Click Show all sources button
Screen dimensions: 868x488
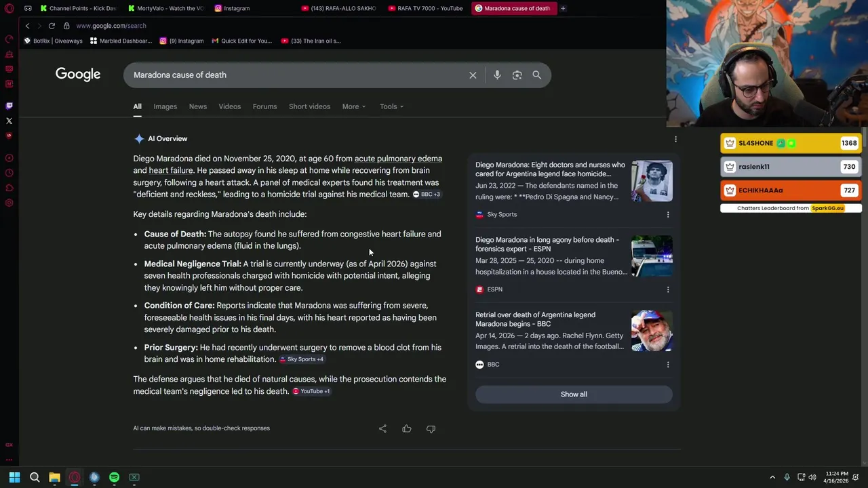[574, 394]
